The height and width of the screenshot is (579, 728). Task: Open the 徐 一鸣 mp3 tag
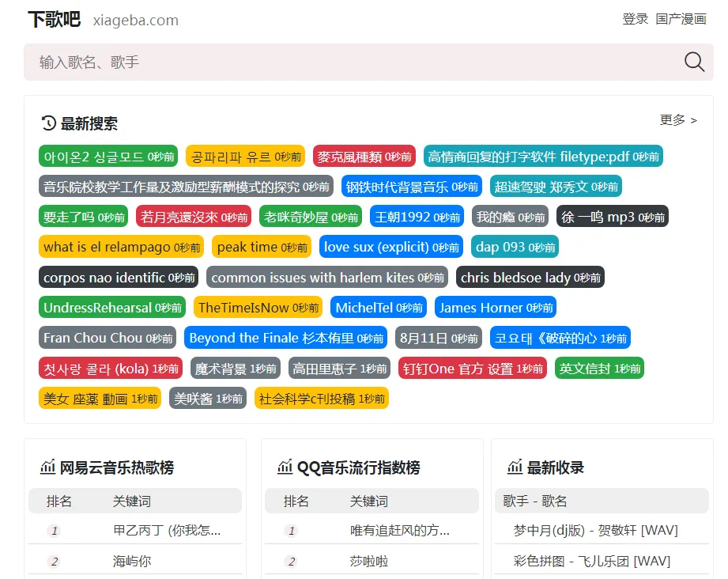(613, 217)
